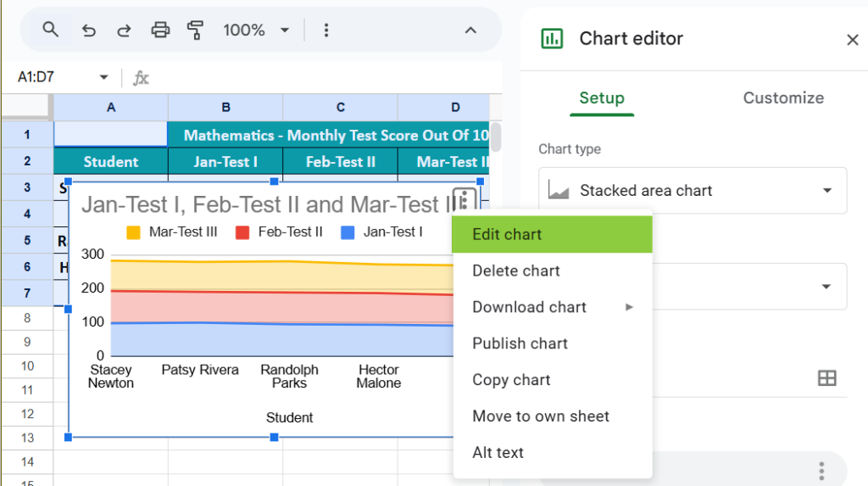Choose Move to own sheet

tap(553, 416)
